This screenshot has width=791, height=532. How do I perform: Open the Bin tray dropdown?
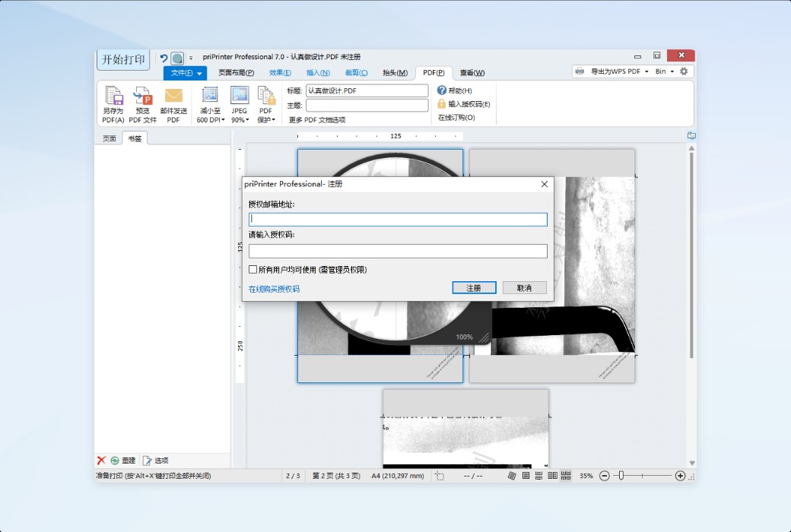click(672, 71)
